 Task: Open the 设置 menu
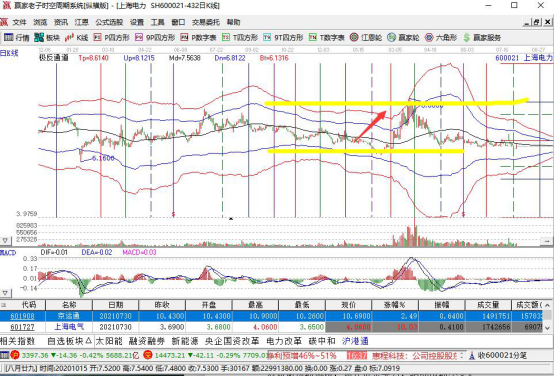click(137, 22)
